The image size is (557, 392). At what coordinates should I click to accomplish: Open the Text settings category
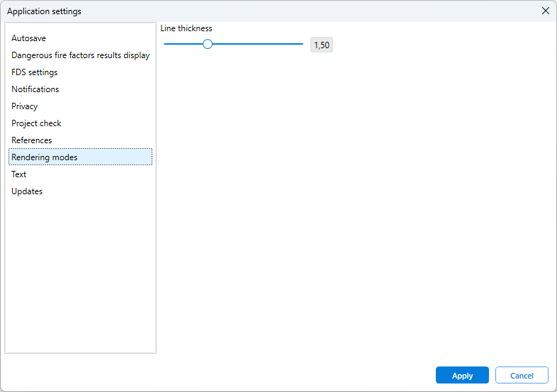click(x=80, y=174)
